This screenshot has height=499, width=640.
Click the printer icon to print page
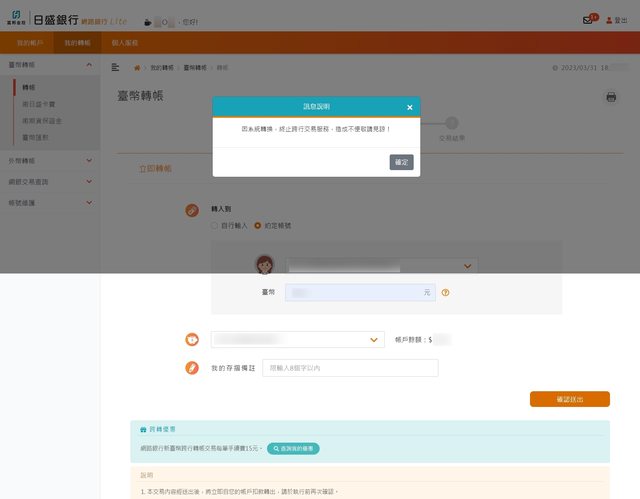click(x=611, y=97)
